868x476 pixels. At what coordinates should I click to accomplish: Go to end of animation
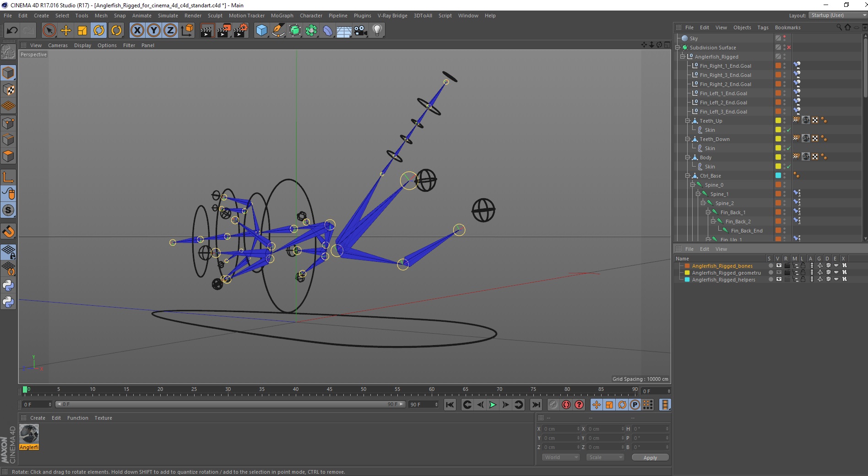(x=536, y=405)
